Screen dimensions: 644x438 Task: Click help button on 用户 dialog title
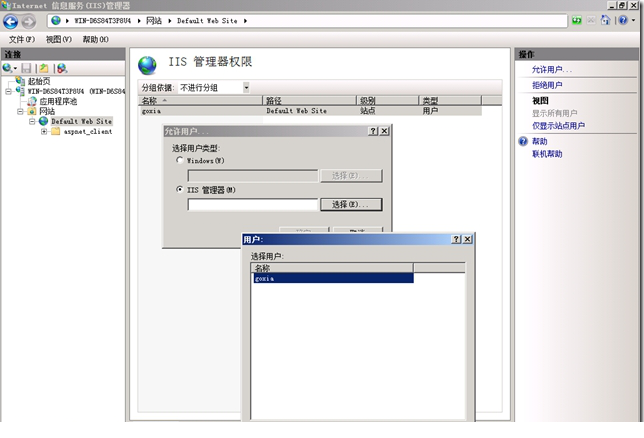(x=456, y=239)
